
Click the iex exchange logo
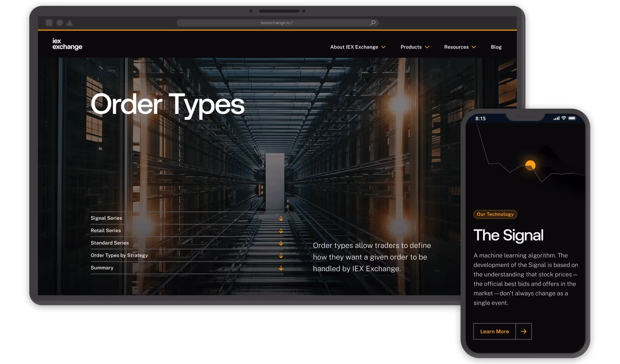pyautogui.click(x=67, y=44)
